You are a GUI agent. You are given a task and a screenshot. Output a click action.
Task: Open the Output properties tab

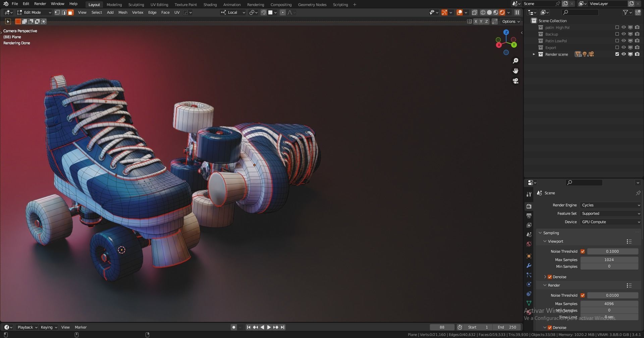(529, 215)
